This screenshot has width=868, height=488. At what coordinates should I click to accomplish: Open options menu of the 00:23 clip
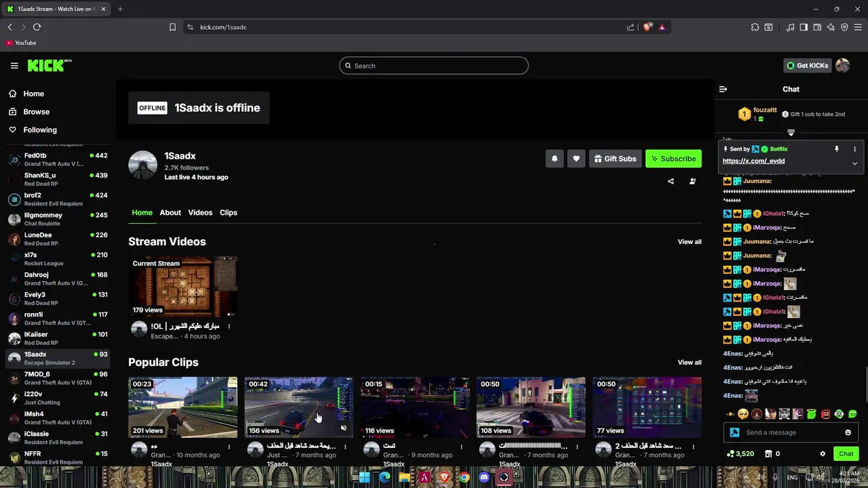coord(229,447)
